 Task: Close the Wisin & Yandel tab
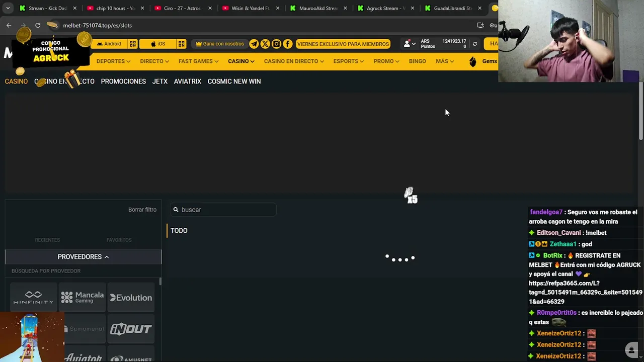click(x=277, y=8)
